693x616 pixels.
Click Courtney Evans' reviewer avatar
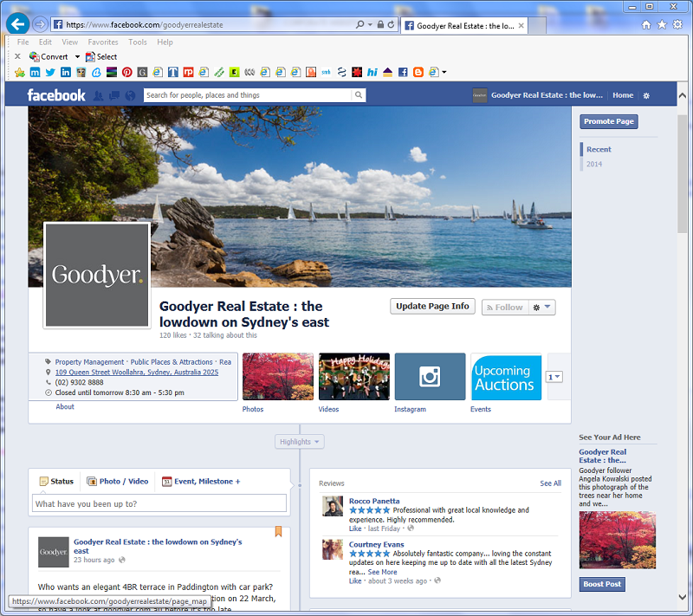pyautogui.click(x=333, y=549)
